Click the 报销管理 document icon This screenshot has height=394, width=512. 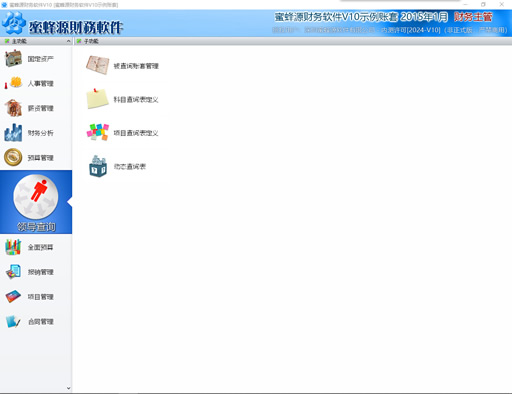[13, 272]
